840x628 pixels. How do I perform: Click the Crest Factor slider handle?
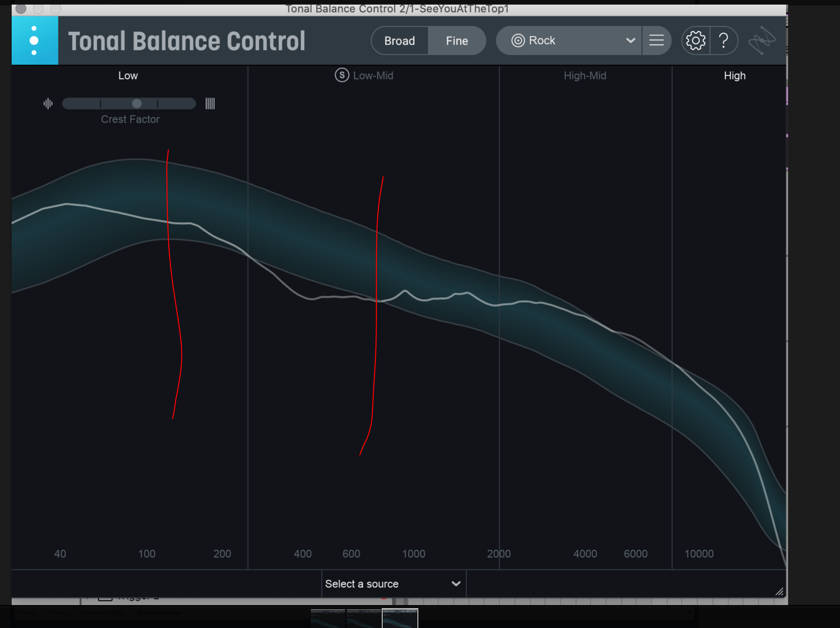click(137, 103)
